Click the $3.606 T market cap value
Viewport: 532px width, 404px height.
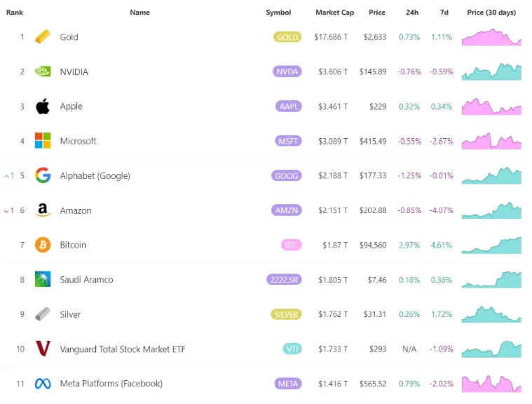click(333, 72)
